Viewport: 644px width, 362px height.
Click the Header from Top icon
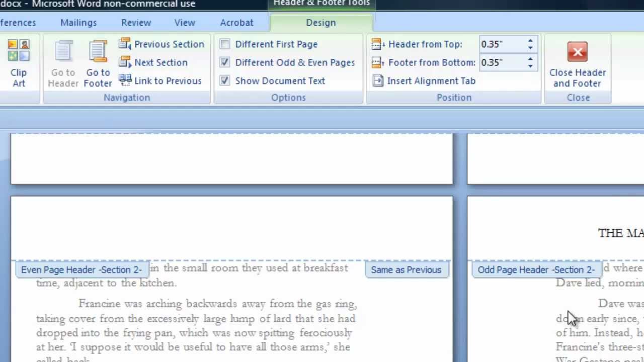[x=378, y=44]
